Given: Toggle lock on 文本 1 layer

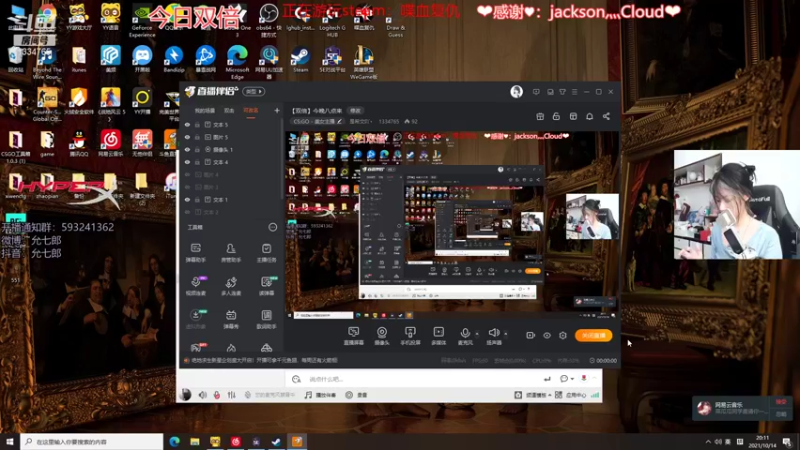Looking at the screenshot, I should [x=197, y=199].
